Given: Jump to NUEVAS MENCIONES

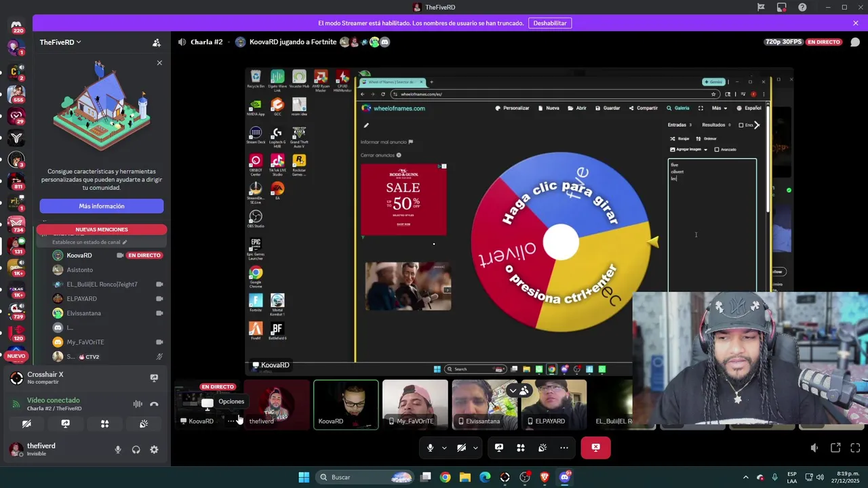Looking at the screenshot, I should click(102, 229).
